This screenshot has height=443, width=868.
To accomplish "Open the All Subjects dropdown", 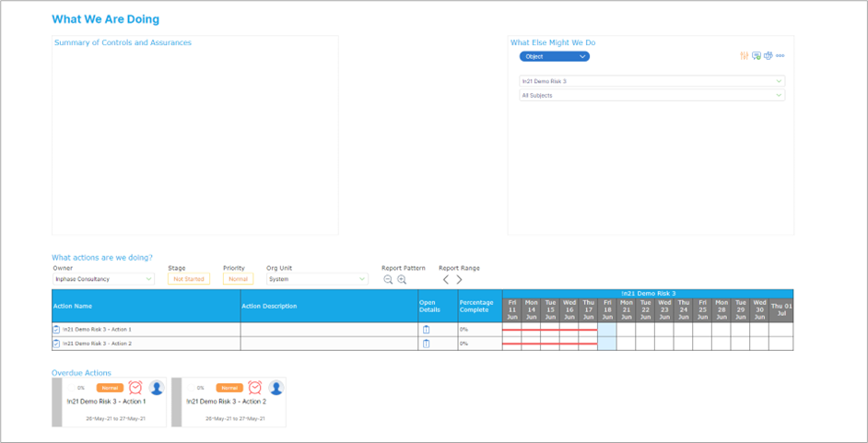I will pyautogui.click(x=652, y=95).
